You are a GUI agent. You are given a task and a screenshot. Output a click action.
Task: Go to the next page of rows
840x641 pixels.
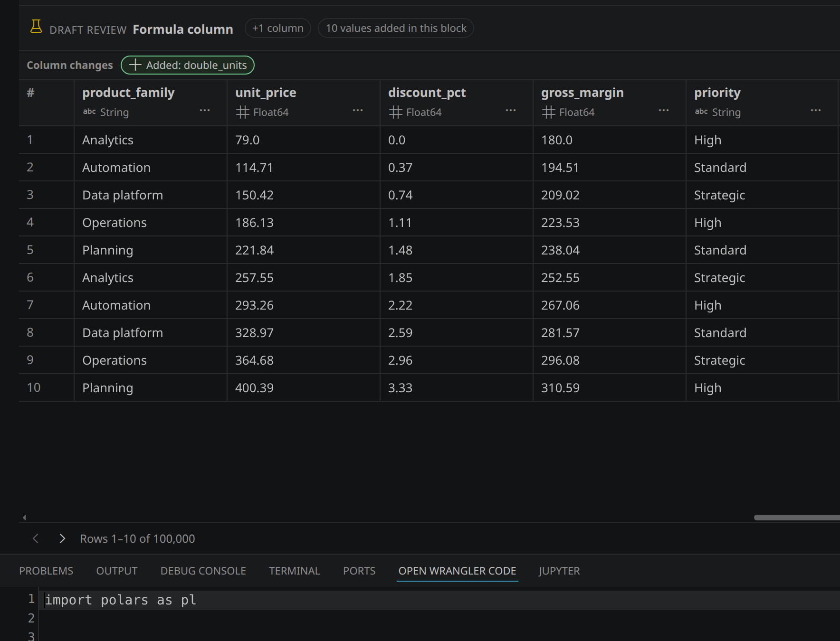coord(62,538)
